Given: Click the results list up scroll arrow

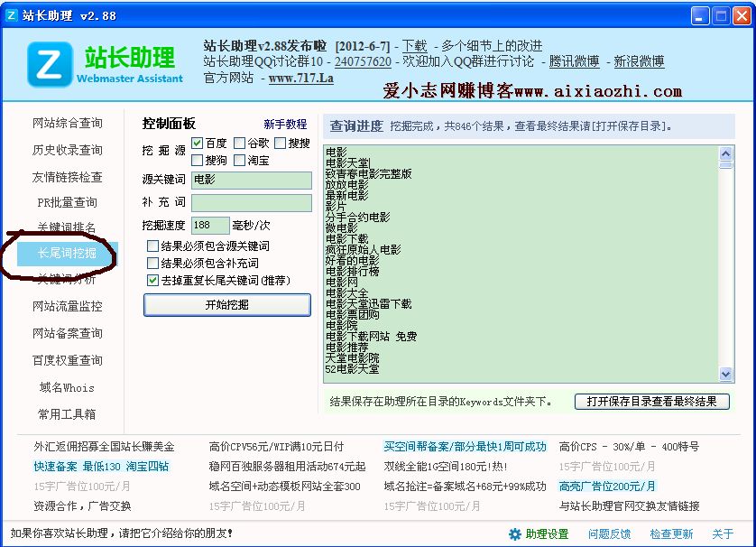Looking at the screenshot, I should pos(726,153).
